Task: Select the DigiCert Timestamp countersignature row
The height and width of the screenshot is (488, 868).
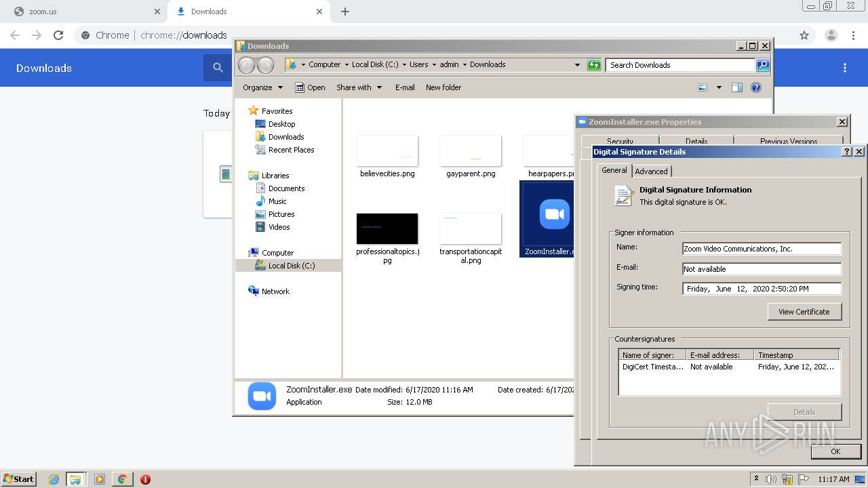Action: [729, 367]
